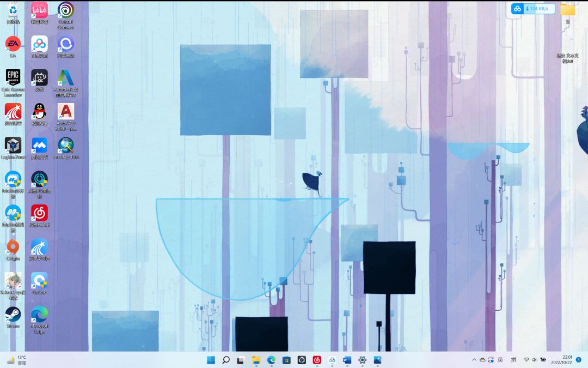
Task: Open Wi-Fi network tray icon
Action: 526,360
